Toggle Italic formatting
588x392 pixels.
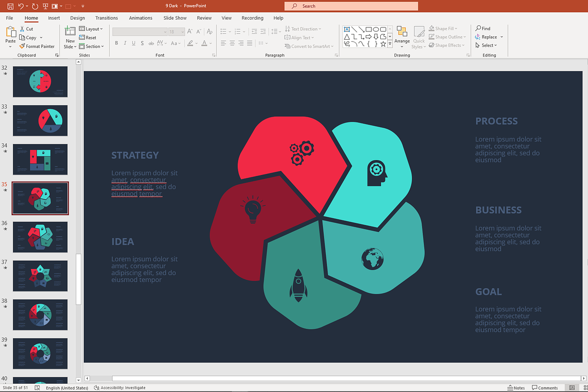coord(125,43)
